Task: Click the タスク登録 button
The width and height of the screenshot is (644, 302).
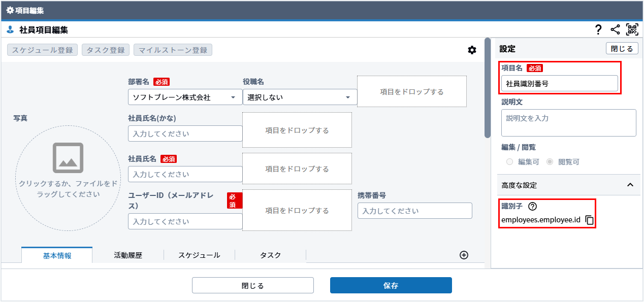Action: coord(106,50)
